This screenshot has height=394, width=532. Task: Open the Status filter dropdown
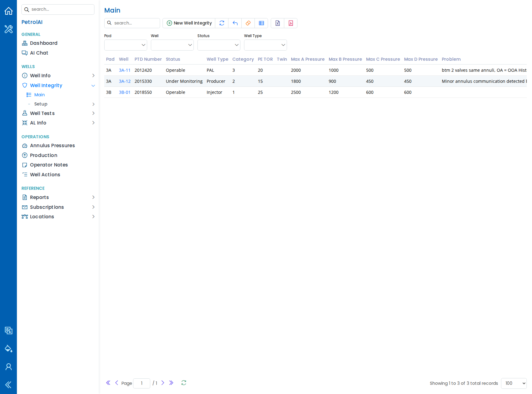pyautogui.click(x=219, y=45)
